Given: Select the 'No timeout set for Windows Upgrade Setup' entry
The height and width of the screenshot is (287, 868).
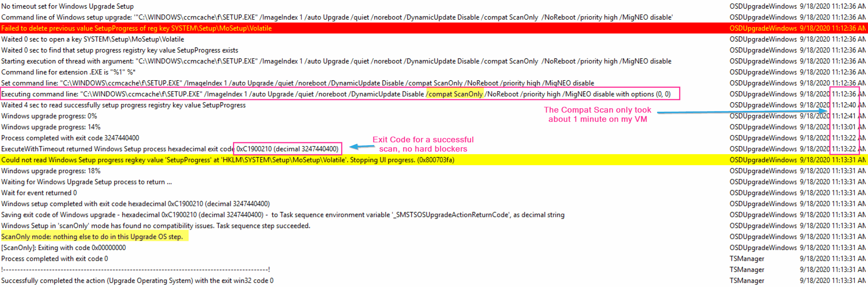Looking at the screenshot, I should click(x=67, y=6).
